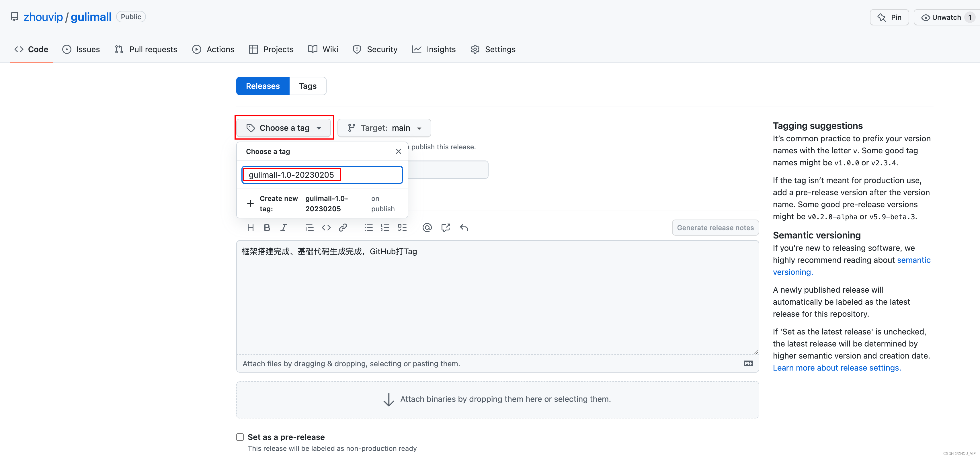Viewport: 980px width, 458px height.
Task: Insert a task list icon
Action: pos(402,228)
